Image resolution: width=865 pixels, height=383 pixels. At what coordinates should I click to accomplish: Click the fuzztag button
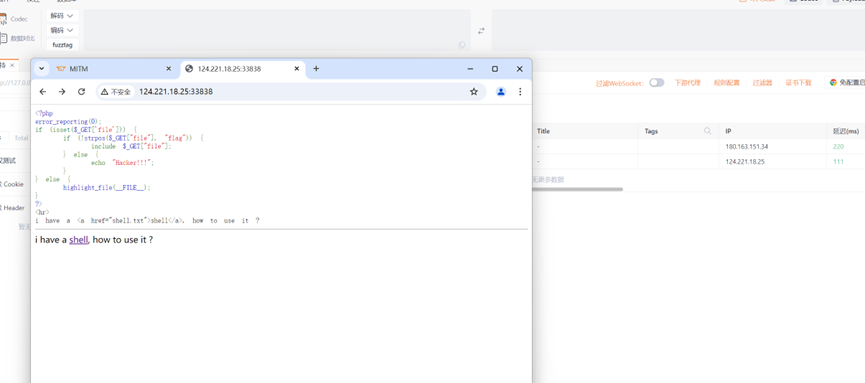click(x=63, y=45)
